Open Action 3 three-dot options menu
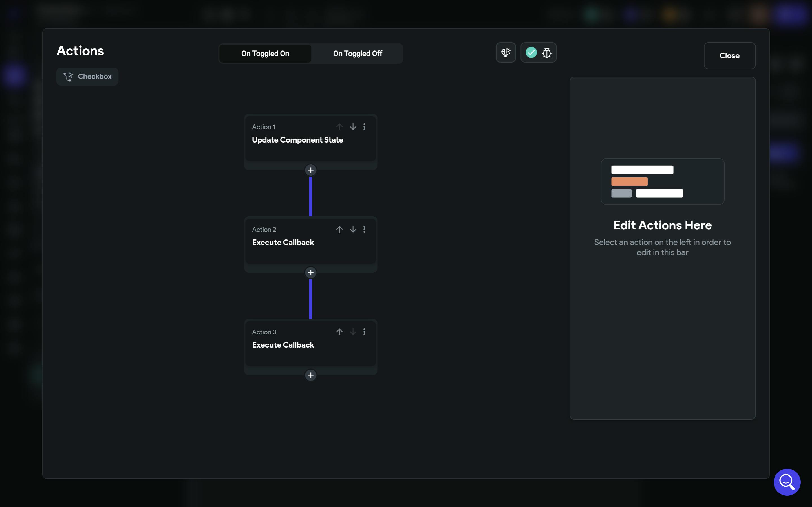This screenshot has width=812, height=507. point(364,332)
